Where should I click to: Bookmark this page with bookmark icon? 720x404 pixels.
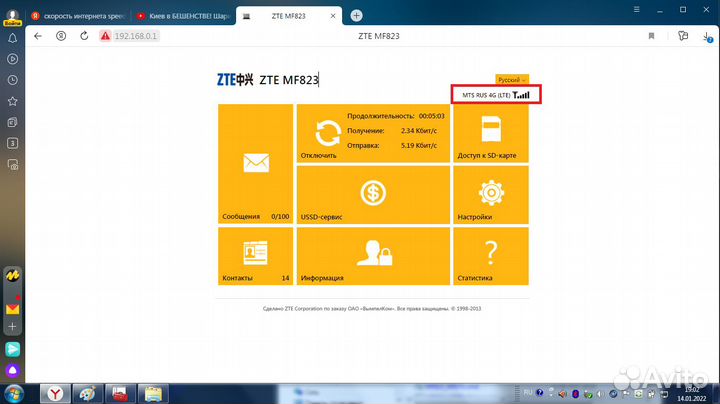pyautogui.click(x=651, y=36)
